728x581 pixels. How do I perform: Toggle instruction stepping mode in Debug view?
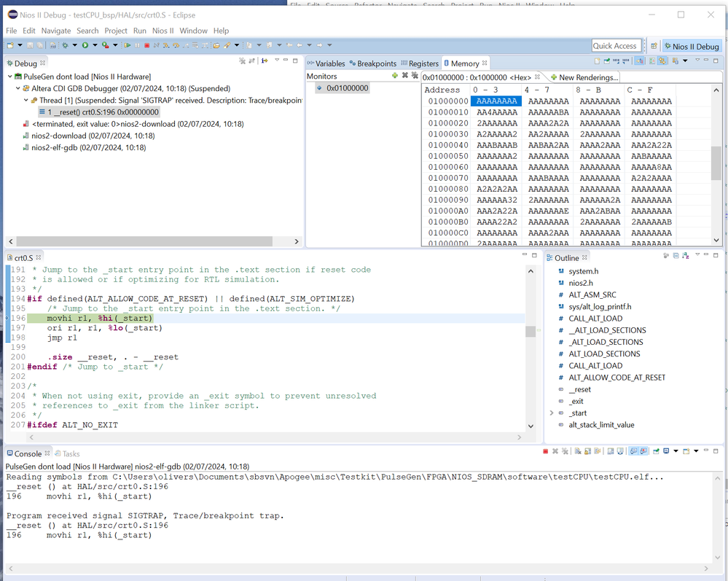click(x=265, y=61)
